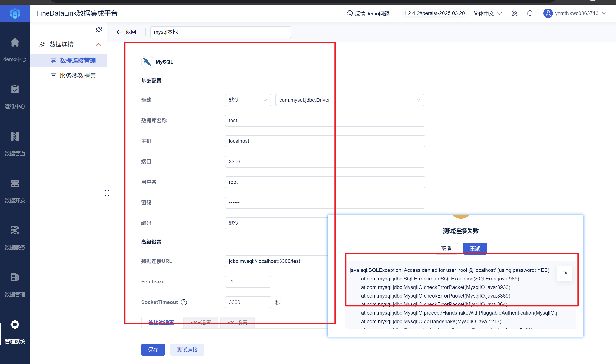Copy error stack trace icon
The width and height of the screenshot is (616, 364).
pyautogui.click(x=564, y=274)
